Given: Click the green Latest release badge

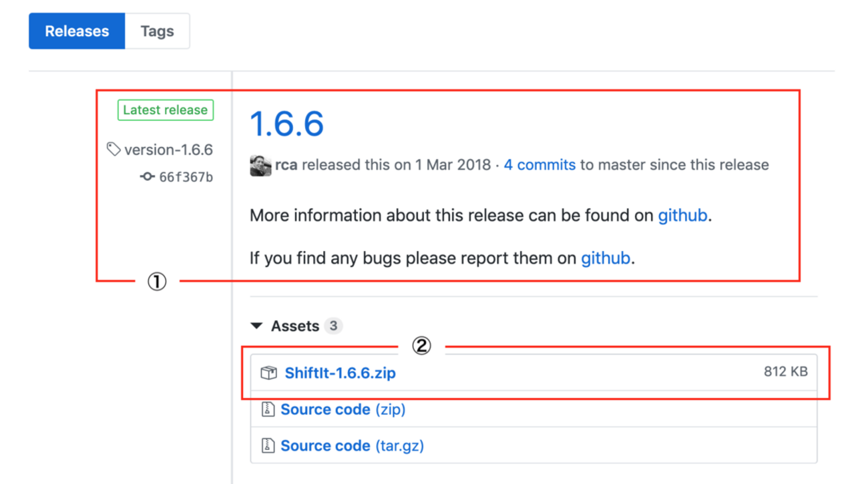Looking at the screenshot, I should click(166, 110).
